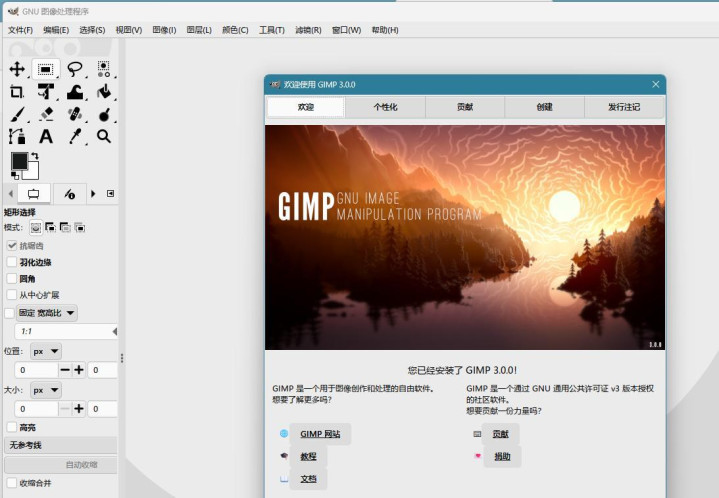719x498 pixels.
Task: Pick the Select by Color tool
Action: tap(104, 69)
